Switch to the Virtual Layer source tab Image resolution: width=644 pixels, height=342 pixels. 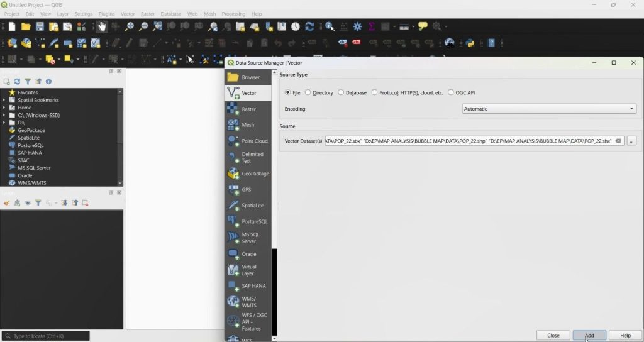(248, 270)
